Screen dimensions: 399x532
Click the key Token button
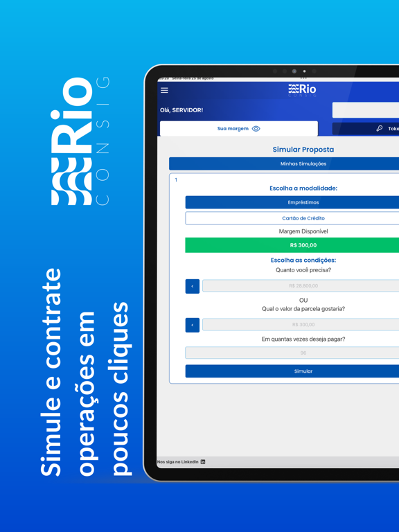(x=366, y=129)
